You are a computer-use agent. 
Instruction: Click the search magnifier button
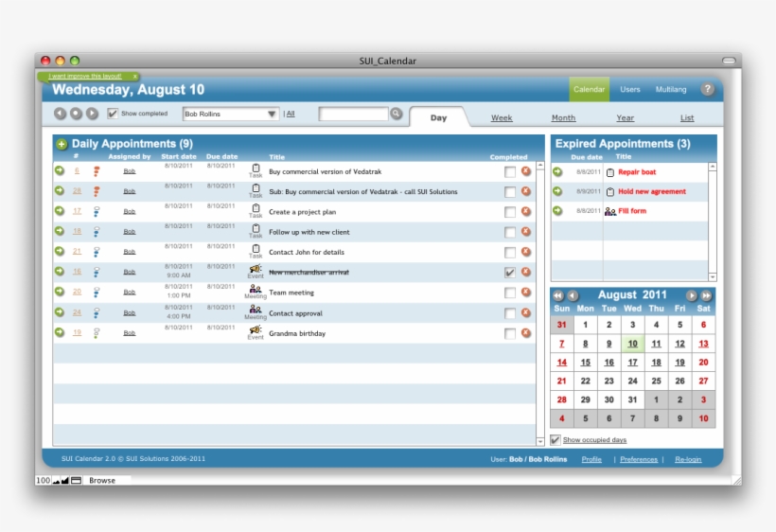(396, 114)
